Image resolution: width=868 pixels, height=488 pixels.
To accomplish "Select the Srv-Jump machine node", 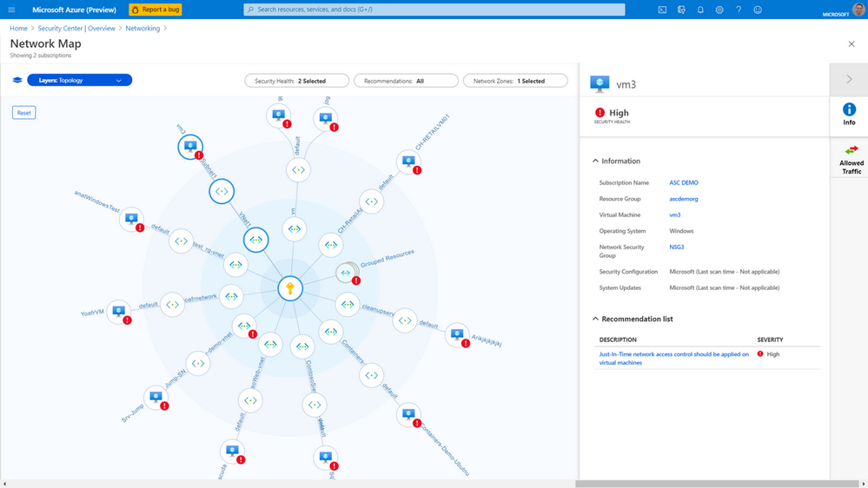I will coord(156,398).
